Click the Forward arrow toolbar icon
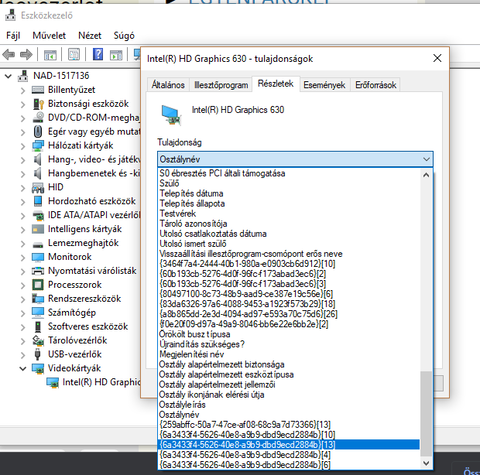 coord(26,54)
